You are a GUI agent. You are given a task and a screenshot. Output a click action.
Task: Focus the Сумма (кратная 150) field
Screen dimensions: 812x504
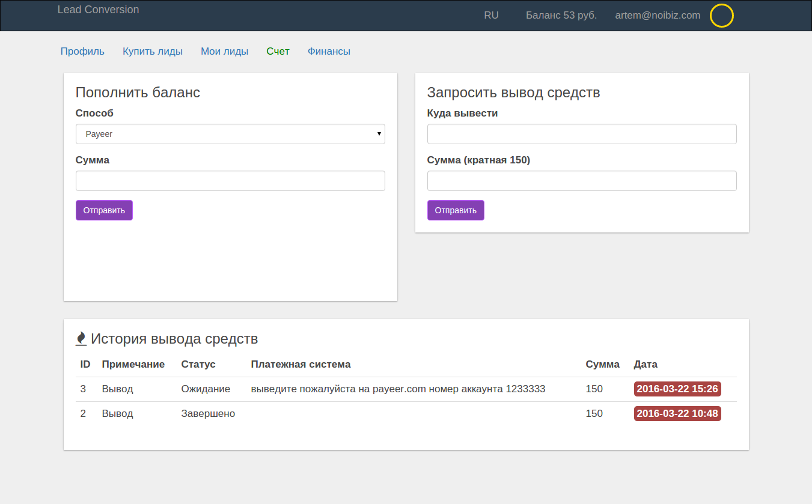(x=582, y=181)
